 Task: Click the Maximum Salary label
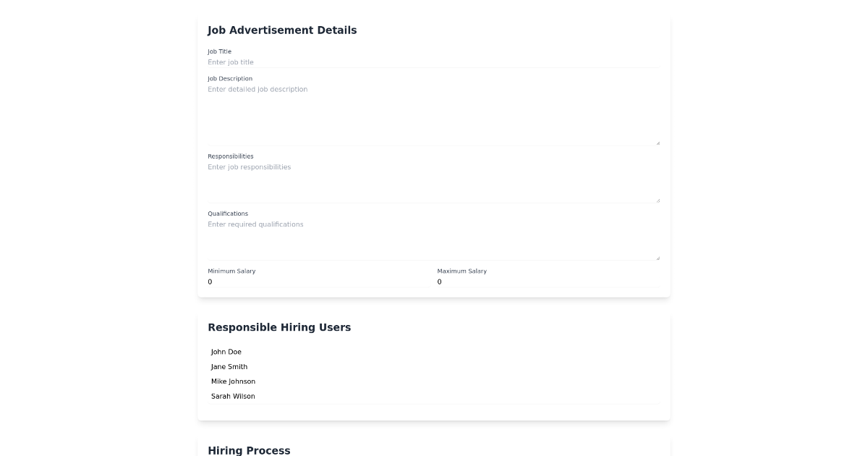point(461,271)
